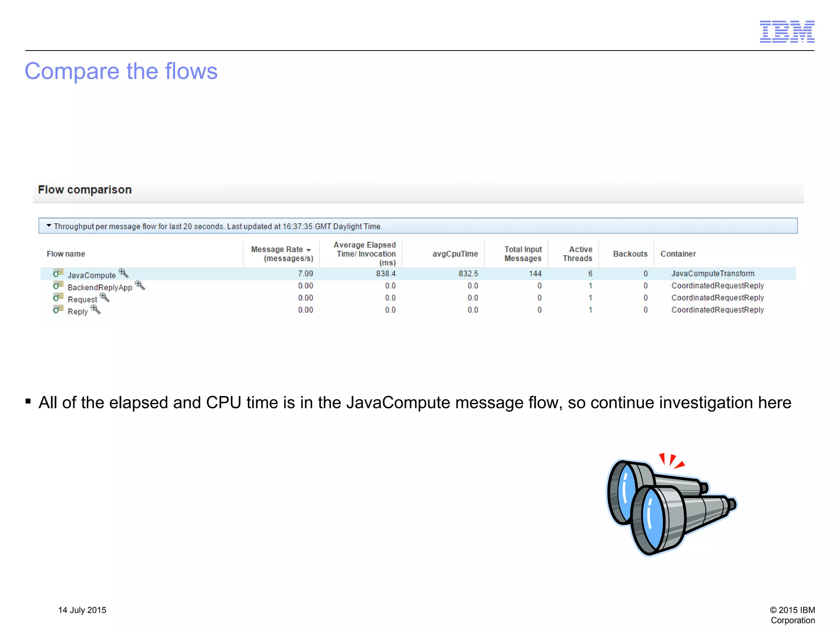Sort by Total Input Messages header
The image size is (840, 630).
[x=523, y=254]
